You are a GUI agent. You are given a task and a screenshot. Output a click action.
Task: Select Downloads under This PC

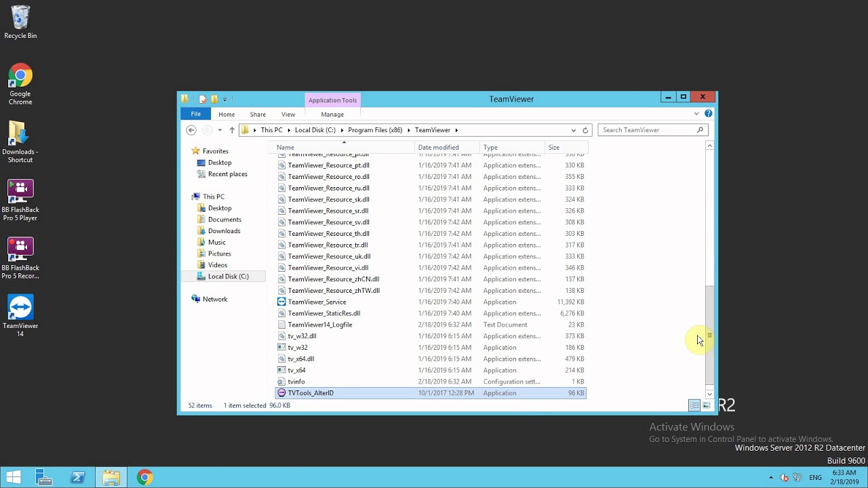(x=224, y=231)
